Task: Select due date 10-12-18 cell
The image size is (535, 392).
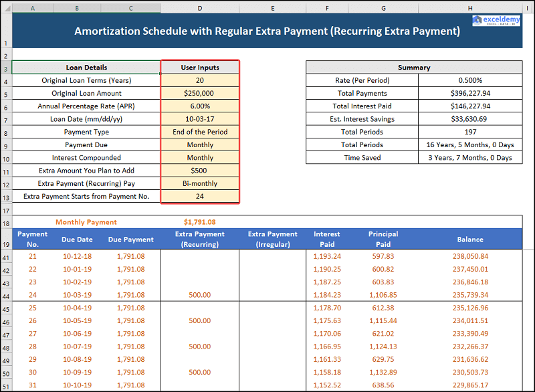Action: 77,256
